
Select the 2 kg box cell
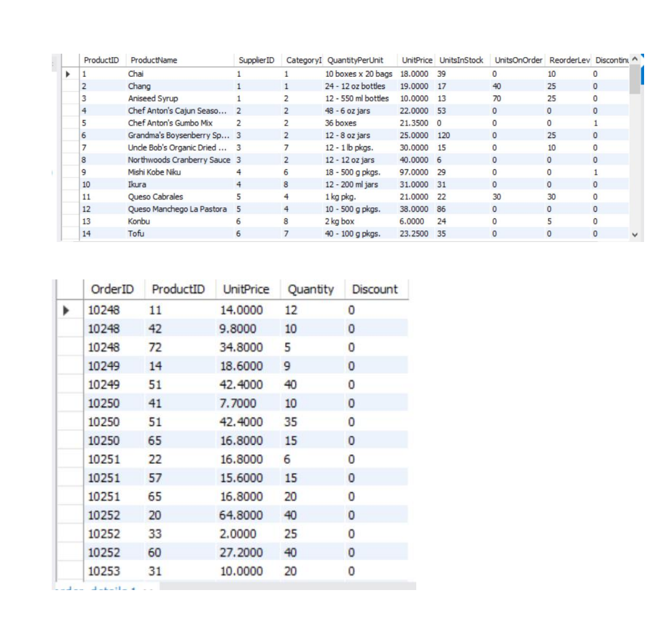[x=339, y=222]
